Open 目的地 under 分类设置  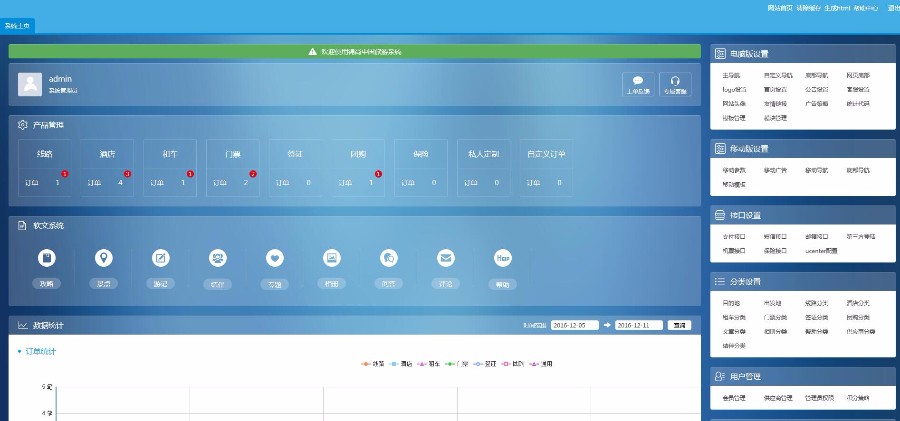(x=731, y=303)
